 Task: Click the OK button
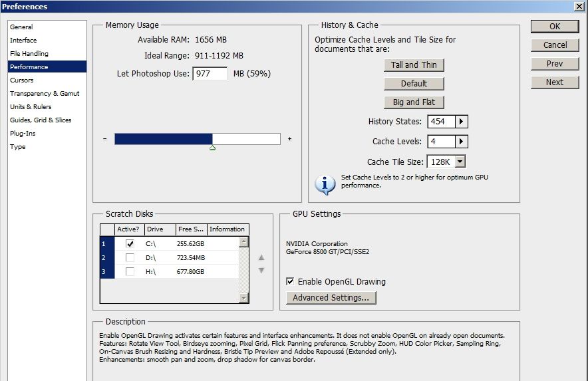click(x=555, y=27)
